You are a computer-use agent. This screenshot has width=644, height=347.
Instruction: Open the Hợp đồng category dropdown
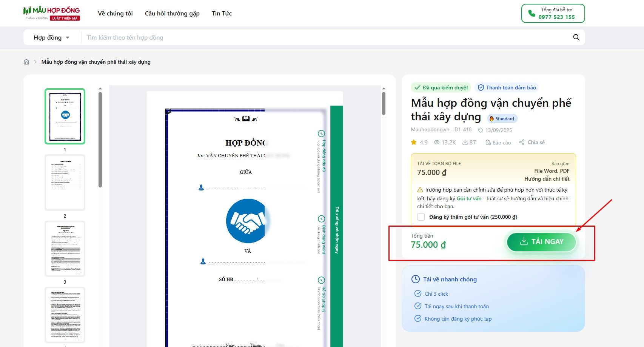click(52, 37)
